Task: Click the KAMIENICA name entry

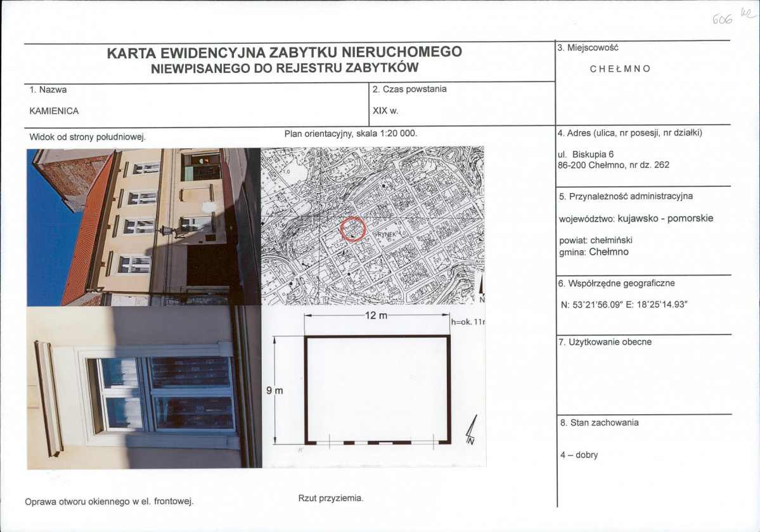Action: click(x=55, y=110)
